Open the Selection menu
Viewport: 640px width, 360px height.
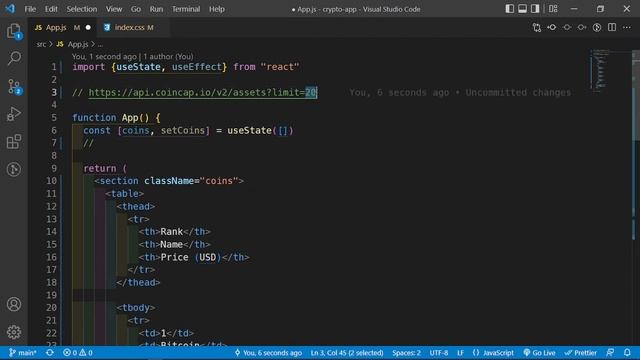click(82, 9)
